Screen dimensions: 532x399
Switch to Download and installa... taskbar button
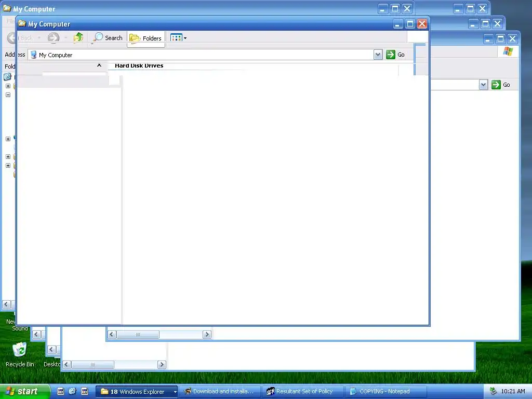220,392
